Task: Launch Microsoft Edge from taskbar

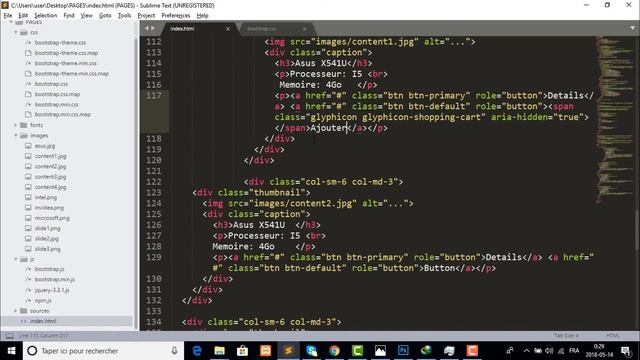Action: [197, 351]
